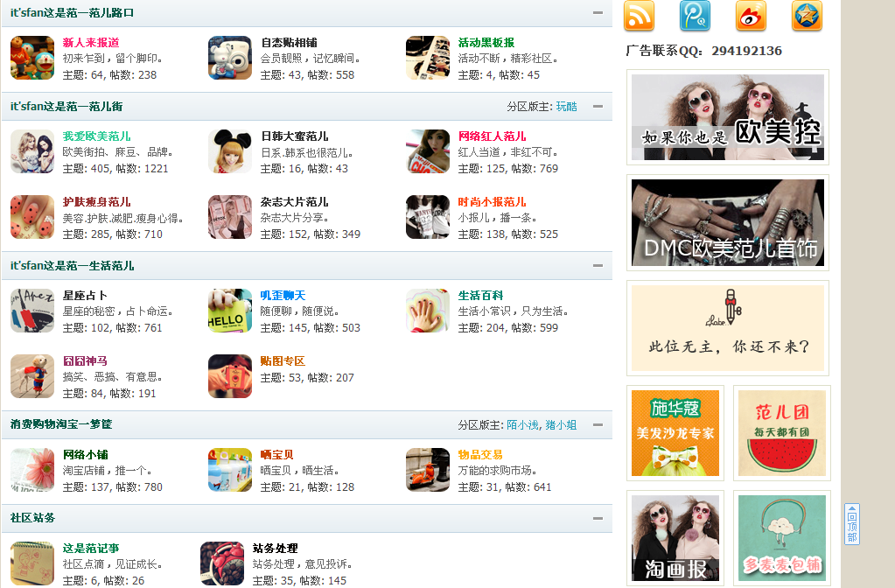This screenshot has width=895, height=588.
Task: Click the 囧囧神马 dog icon
Action: pos(32,376)
